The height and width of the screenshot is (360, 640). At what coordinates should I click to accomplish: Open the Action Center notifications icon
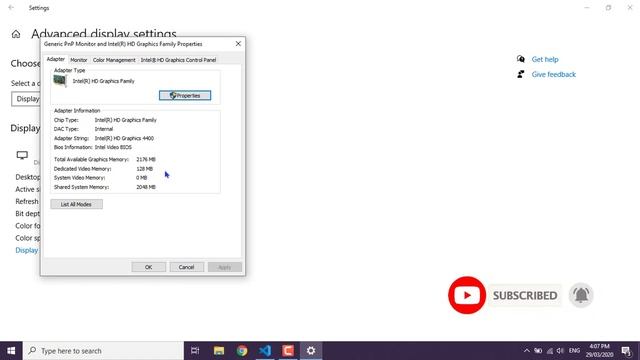point(627,351)
